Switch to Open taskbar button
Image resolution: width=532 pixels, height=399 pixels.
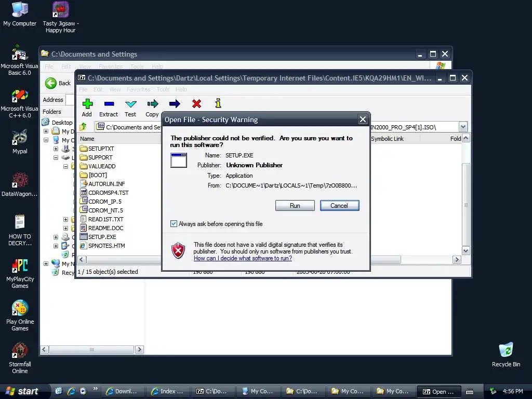tap(438, 392)
